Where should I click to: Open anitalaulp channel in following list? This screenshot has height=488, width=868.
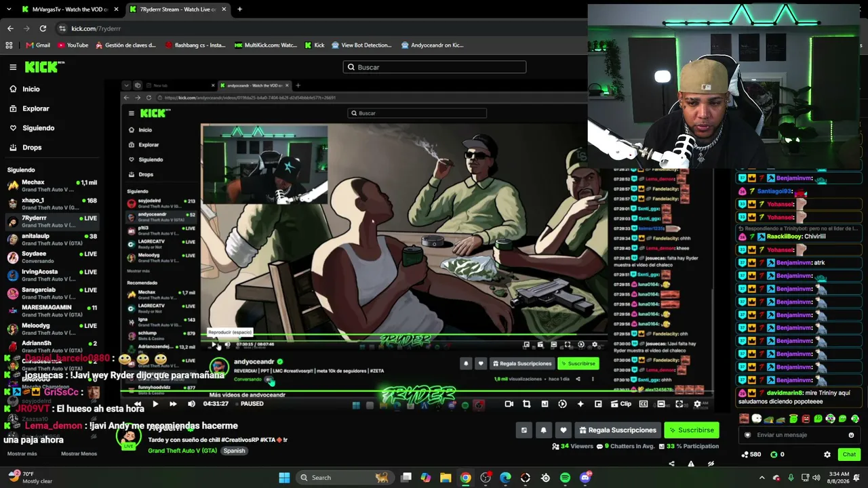(52, 239)
